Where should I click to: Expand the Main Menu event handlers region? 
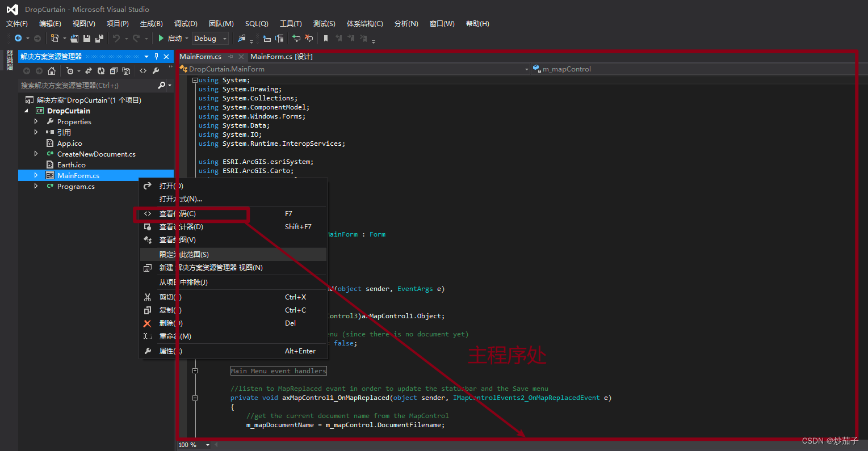(195, 371)
